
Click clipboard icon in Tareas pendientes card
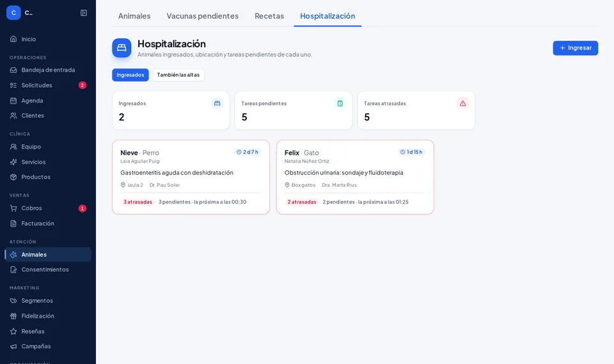(340, 103)
